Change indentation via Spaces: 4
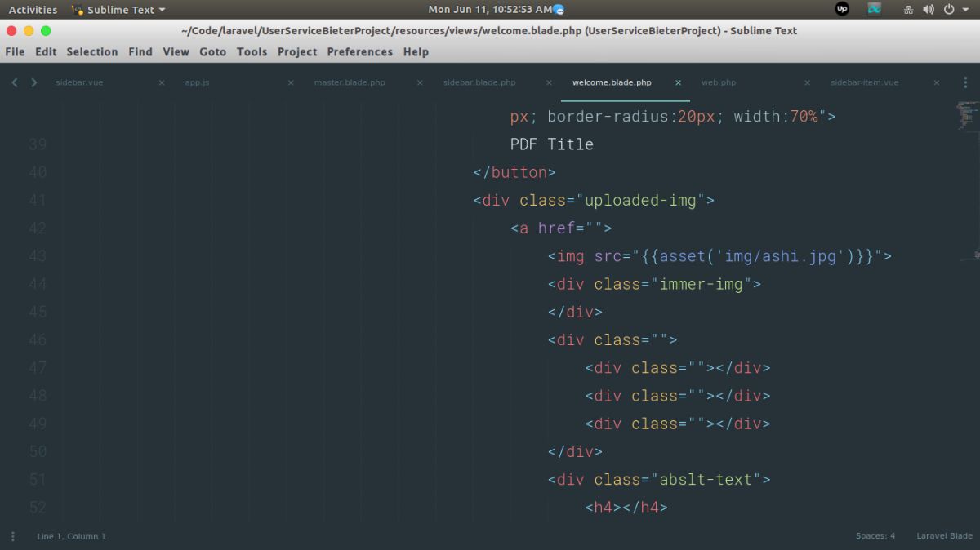The width and height of the screenshot is (980, 550). click(875, 536)
